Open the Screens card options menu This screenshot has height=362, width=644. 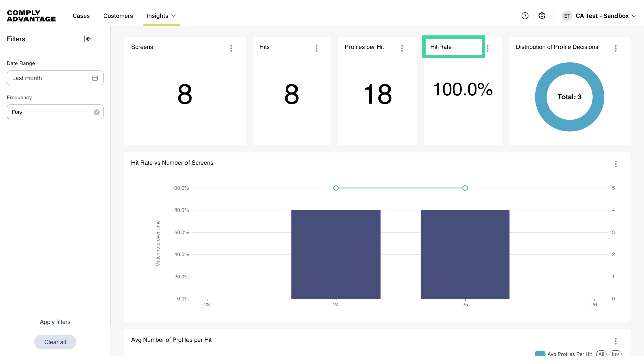231,48
